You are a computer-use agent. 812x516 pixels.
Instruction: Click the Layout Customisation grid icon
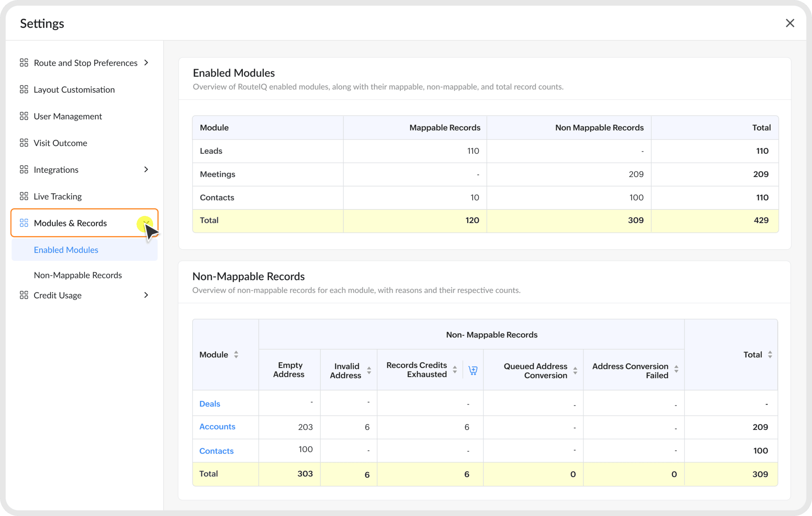(24, 89)
